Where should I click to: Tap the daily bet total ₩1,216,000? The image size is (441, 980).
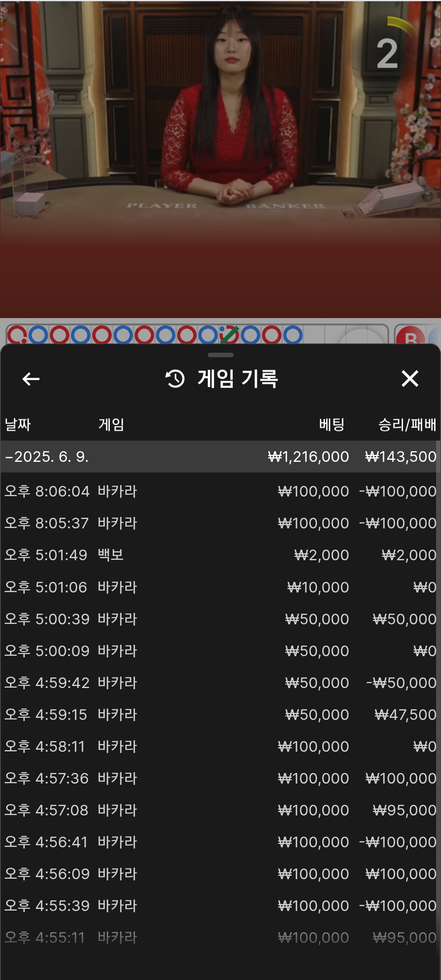308,457
